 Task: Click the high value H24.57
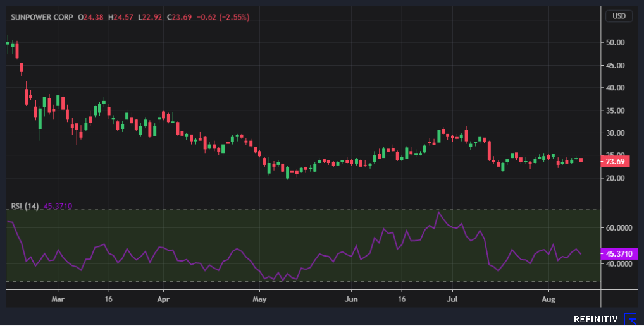coord(121,17)
